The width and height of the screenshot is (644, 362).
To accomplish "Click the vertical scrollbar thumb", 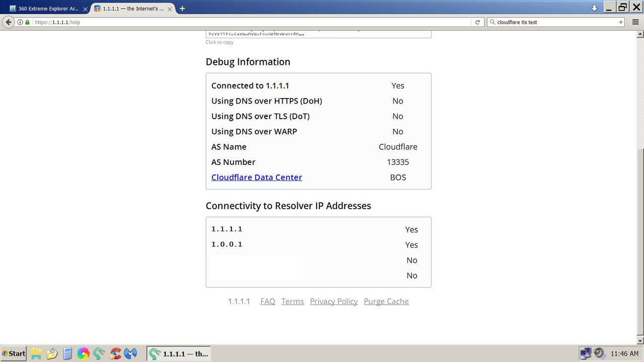I will (x=640, y=241).
